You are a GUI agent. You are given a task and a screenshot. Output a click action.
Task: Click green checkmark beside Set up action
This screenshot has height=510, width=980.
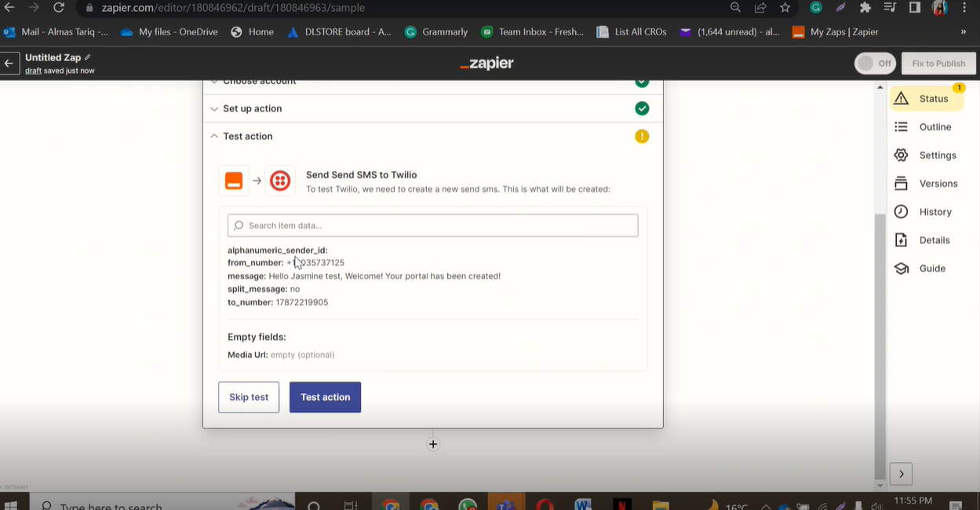click(x=642, y=108)
